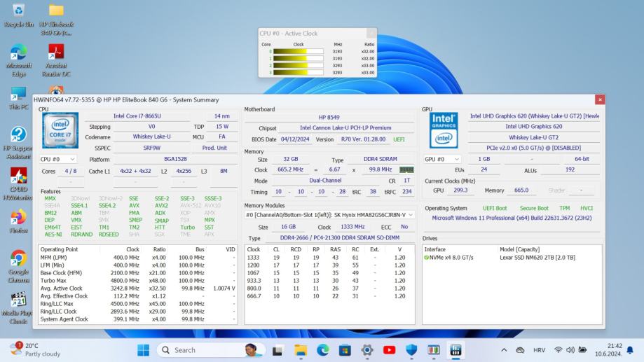
Task: Show hidden system tray icons
Action: coord(504,349)
